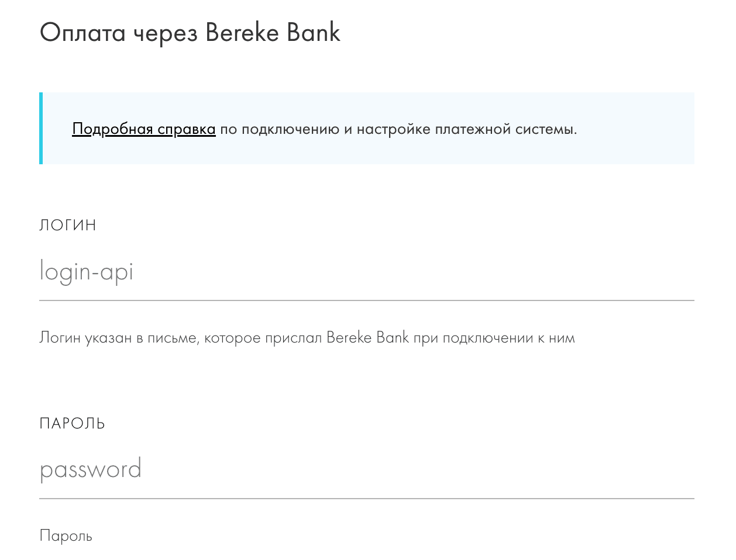Image resolution: width=736 pixels, height=560 pixels.
Task: Open the "Подробная справка" help link
Action: [x=143, y=129]
